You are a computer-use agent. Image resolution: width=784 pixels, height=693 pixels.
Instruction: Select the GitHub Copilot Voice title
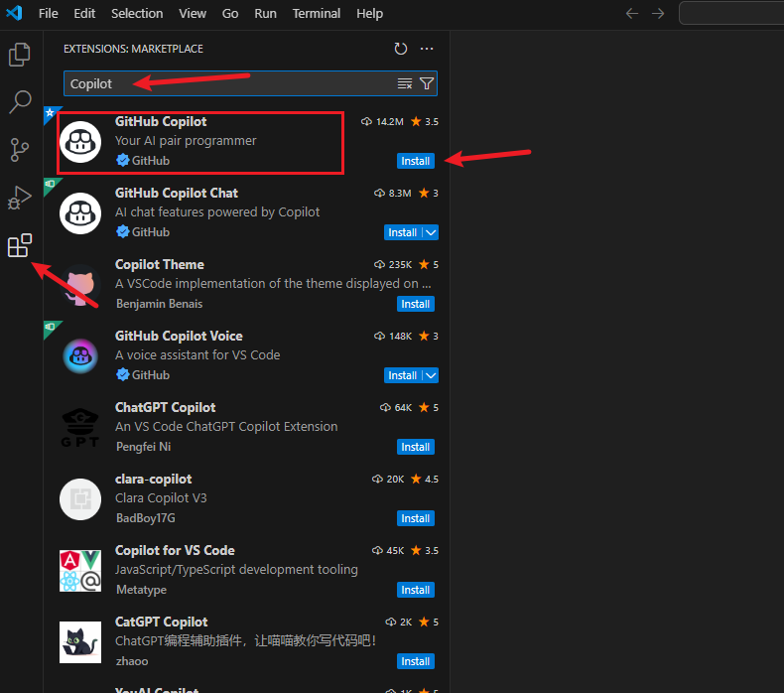click(x=179, y=337)
